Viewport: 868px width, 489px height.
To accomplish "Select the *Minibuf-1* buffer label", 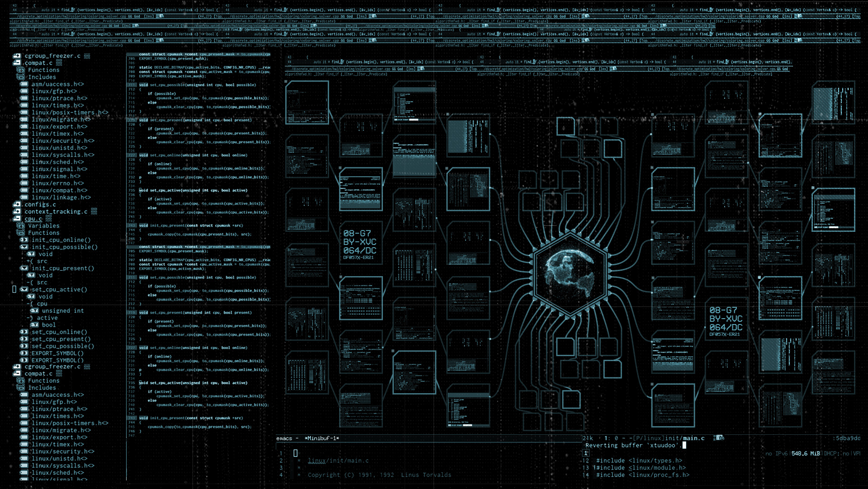I will tap(321, 438).
